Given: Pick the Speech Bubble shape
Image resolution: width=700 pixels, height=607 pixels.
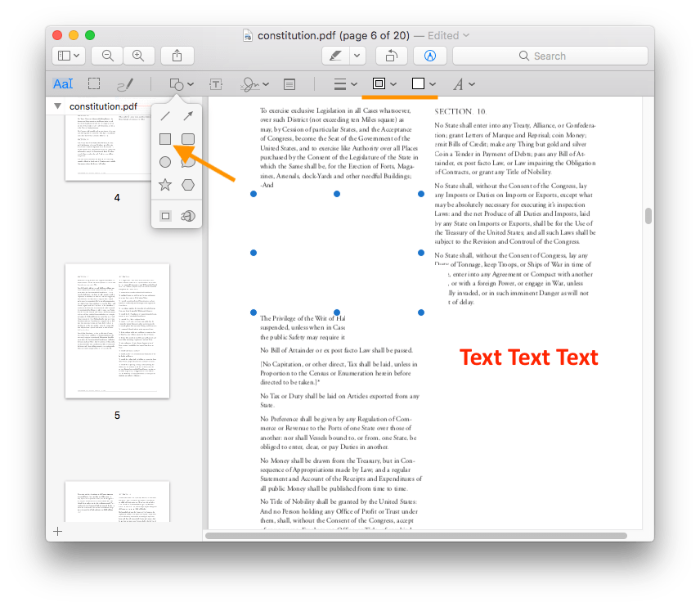Looking at the screenshot, I should 187,162.
